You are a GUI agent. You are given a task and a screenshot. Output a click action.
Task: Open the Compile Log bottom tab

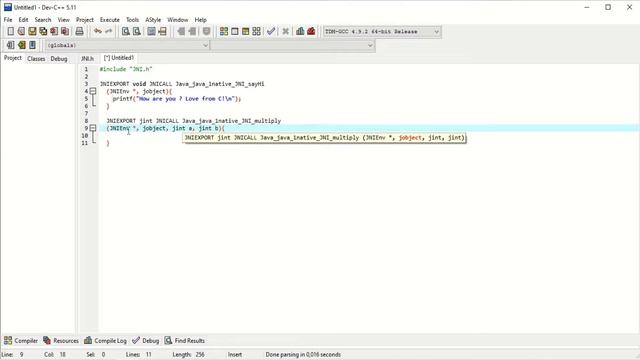click(x=105, y=340)
